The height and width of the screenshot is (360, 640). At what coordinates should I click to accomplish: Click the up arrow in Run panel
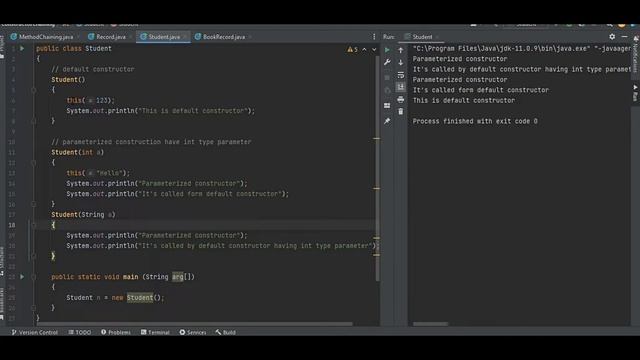coord(400,50)
